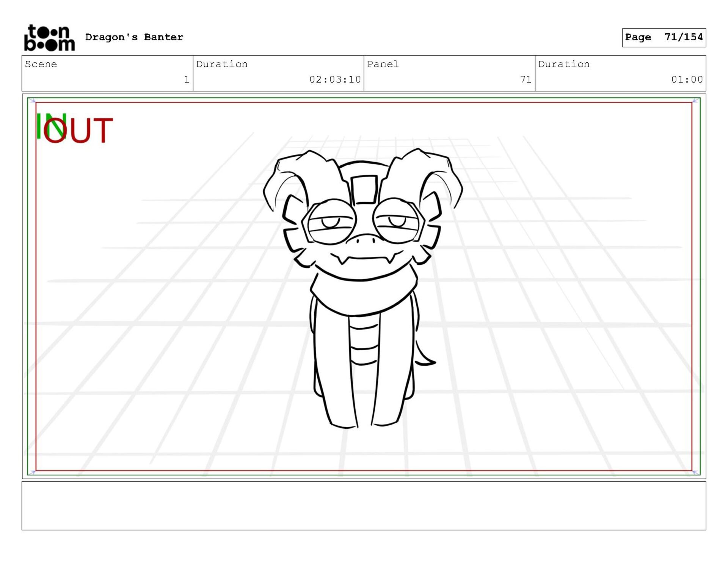
Task: Select the Dragon's Banter project title
Action: [x=134, y=37]
